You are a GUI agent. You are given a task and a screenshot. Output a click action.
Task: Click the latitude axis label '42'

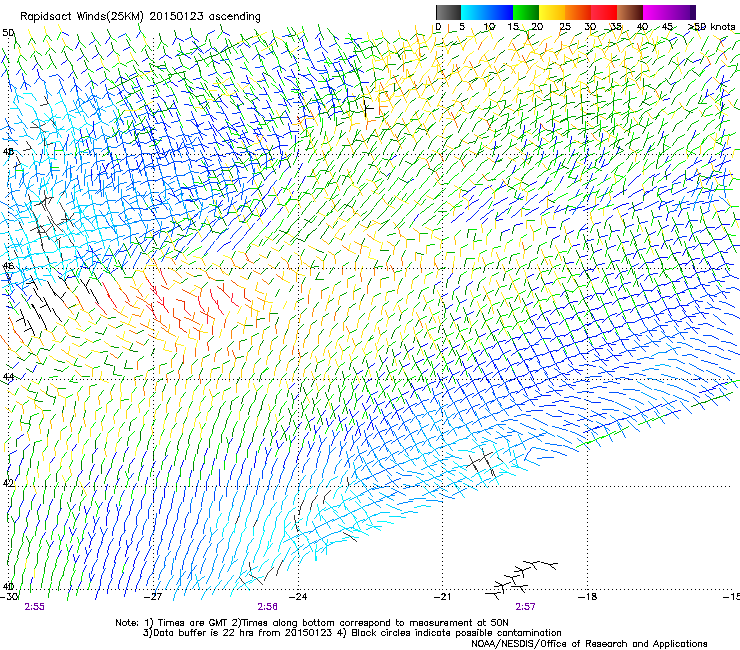point(8,483)
